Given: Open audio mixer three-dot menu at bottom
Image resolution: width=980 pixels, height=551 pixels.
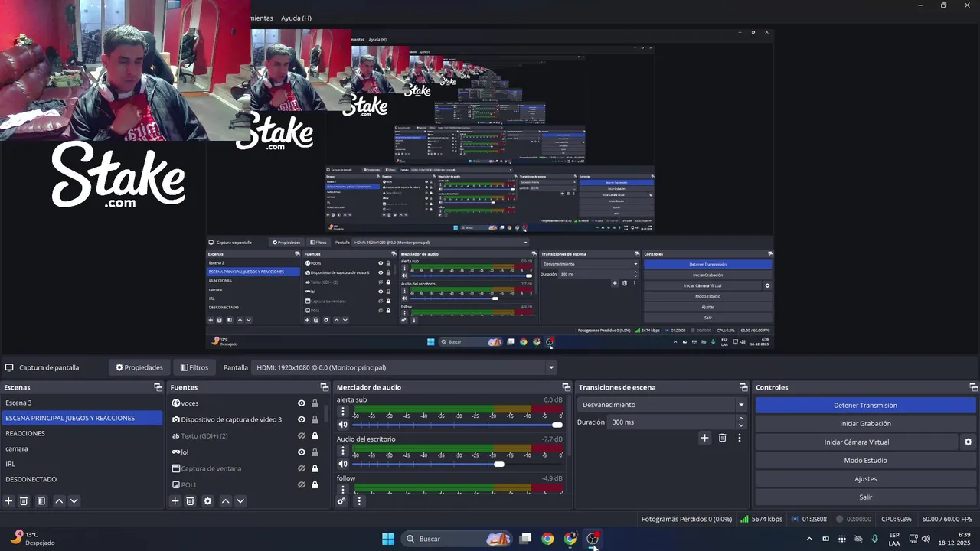Looking at the screenshot, I should (x=359, y=501).
